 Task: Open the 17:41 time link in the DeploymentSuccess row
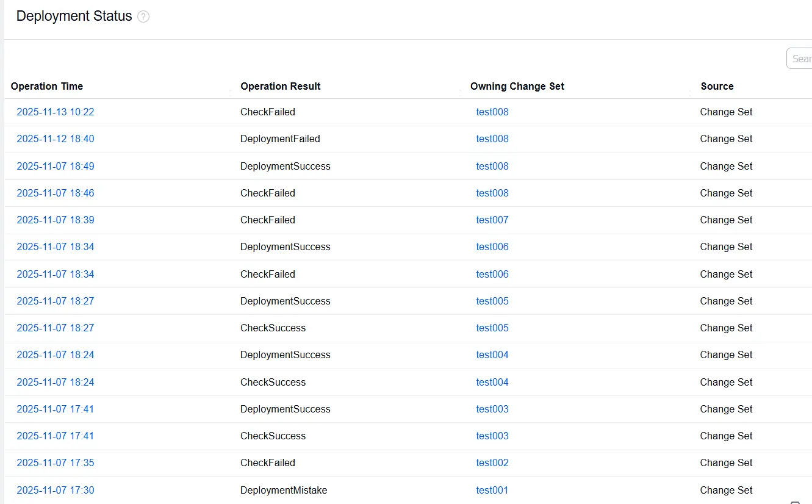pyautogui.click(x=56, y=409)
